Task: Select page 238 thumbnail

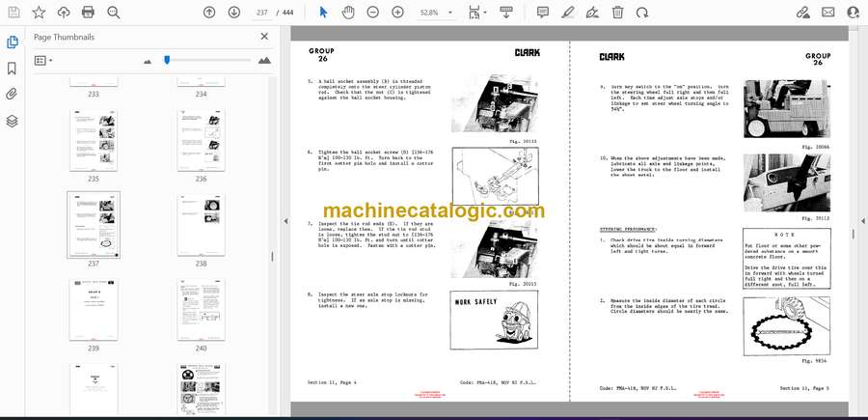Action: point(201,225)
